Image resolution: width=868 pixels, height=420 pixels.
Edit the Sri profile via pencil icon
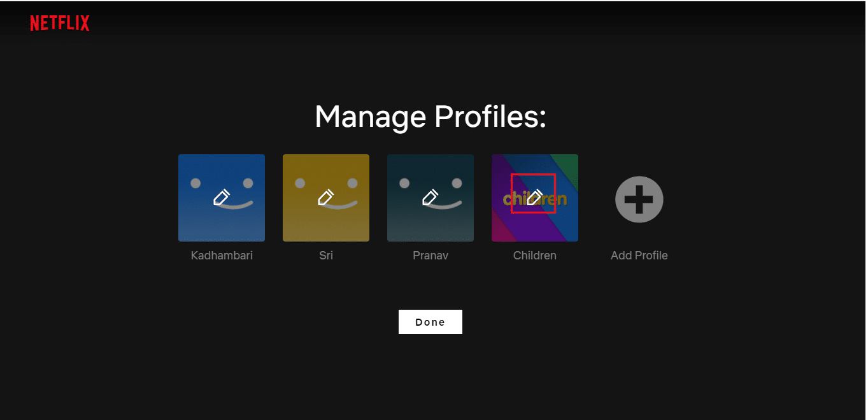325,198
